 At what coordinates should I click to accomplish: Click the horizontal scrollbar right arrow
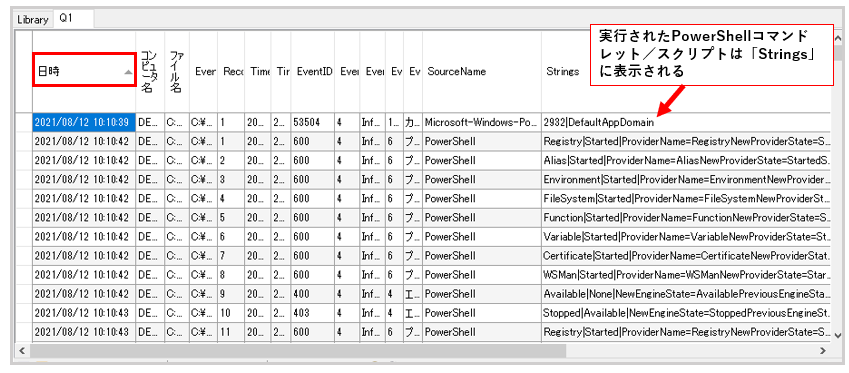tap(824, 350)
